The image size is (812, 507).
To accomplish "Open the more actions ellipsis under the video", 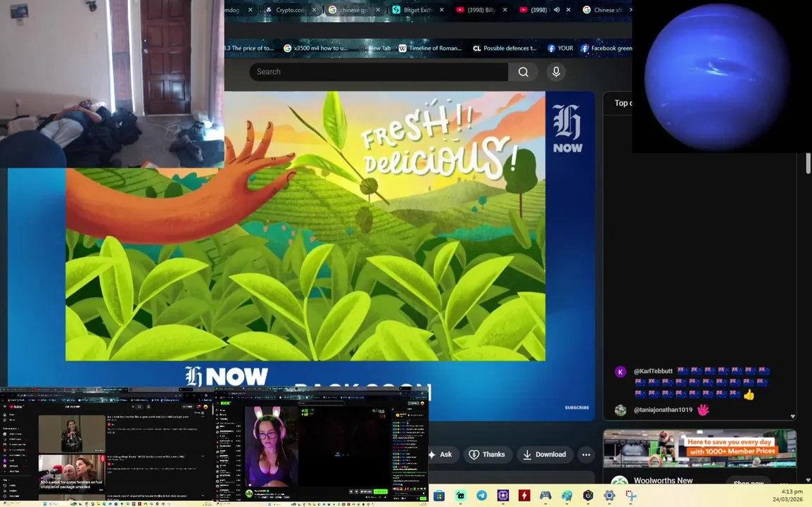I will [585, 455].
